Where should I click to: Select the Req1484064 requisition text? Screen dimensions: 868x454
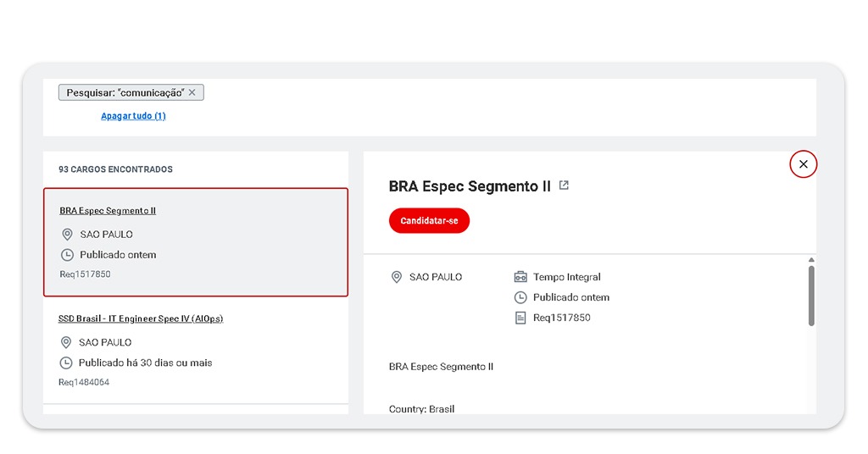[84, 383]
